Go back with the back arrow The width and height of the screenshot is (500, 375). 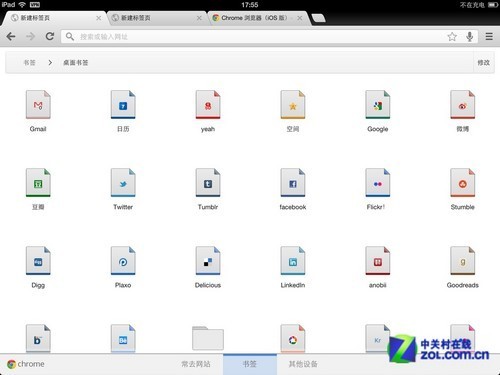pos(11,36)
